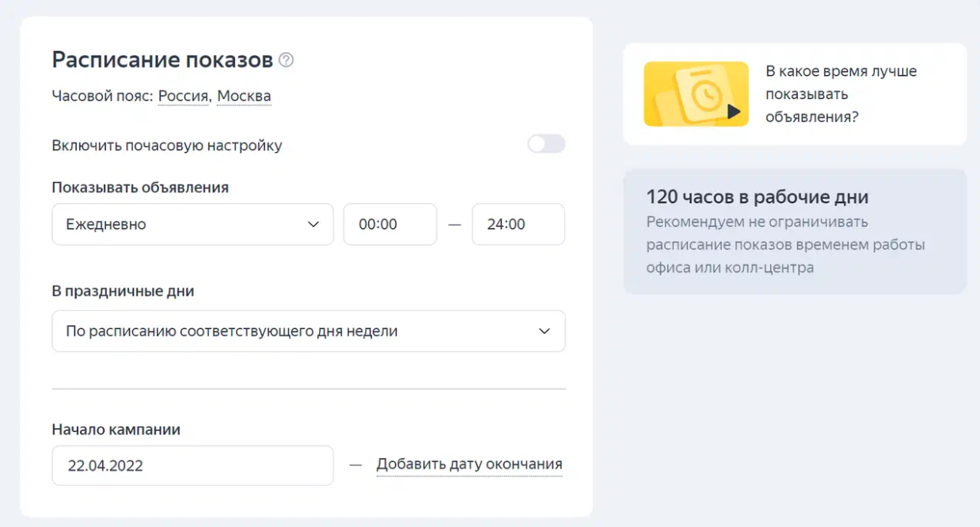Click the 22.04.2022 campaign start date field
Viewport: 980px width, 527px height.
point(192,465)
